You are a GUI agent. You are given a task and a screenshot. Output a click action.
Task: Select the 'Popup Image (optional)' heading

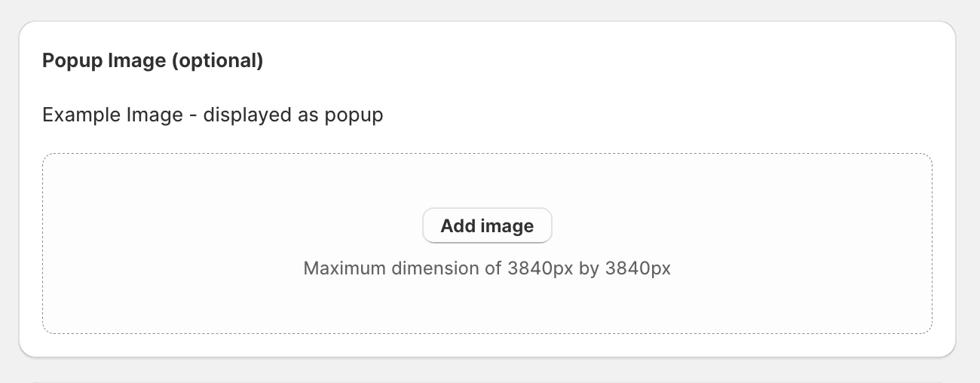pyautogui.click(x=152, y=61)
